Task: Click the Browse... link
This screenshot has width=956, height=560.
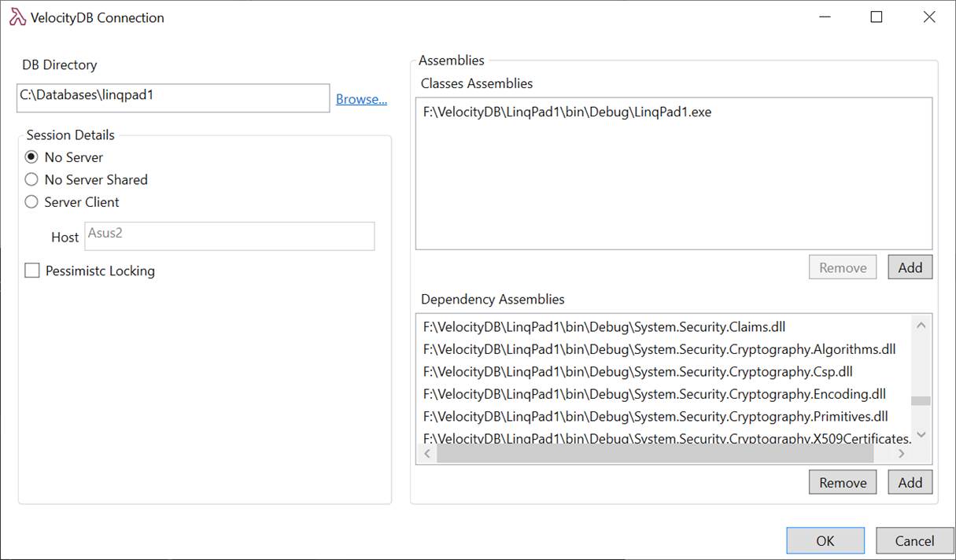Action: point(361,99)
